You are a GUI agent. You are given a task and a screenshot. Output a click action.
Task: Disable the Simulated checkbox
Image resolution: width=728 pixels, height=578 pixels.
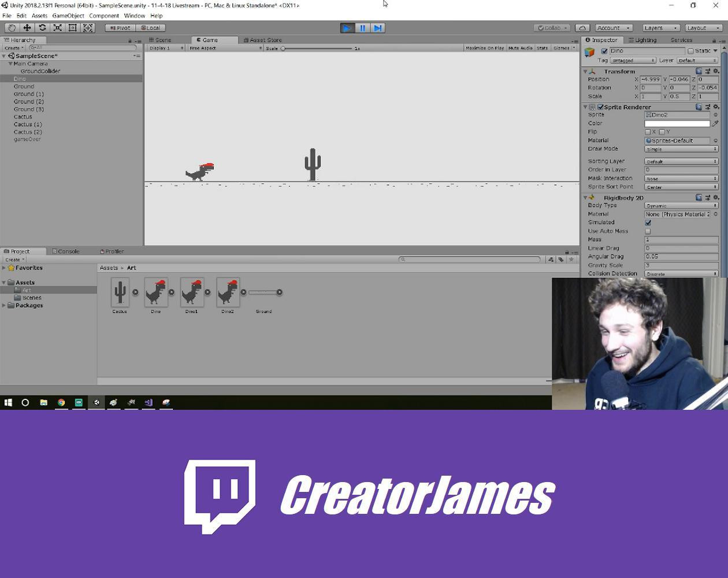click(x=648, y=223)
